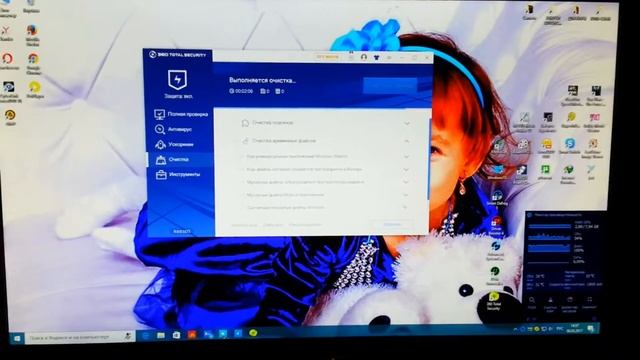Viewport: 640px width, 360px height.
Task: Click the taskbar clock
Action: point(575,328)
